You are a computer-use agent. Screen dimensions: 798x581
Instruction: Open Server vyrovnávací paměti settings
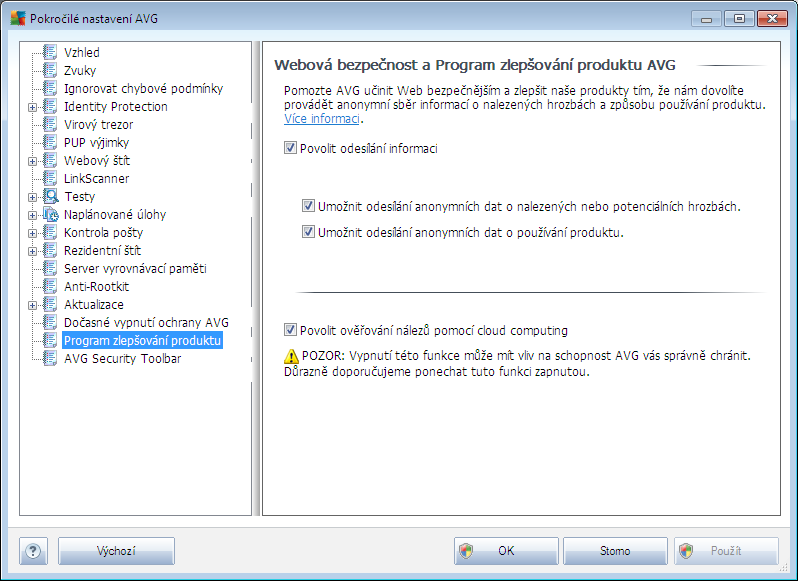[135, 269]
